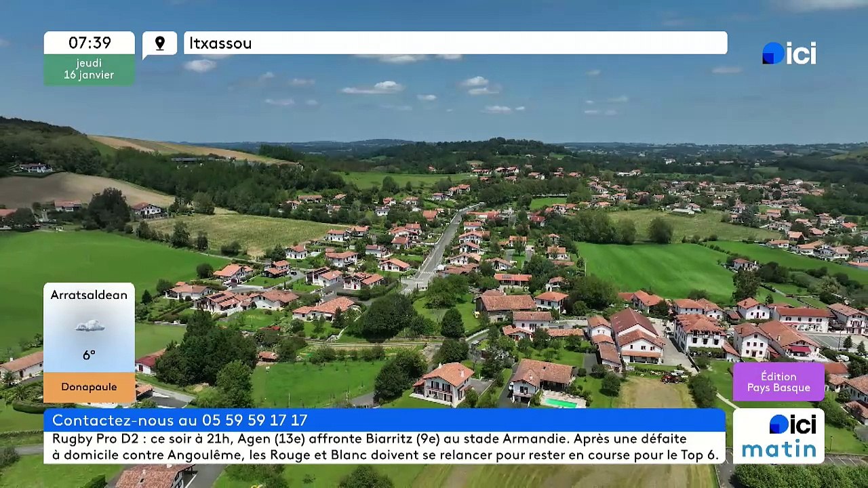Click the location pin icon
The height and width of the screenshot is (488, 868).
point(160,43)
